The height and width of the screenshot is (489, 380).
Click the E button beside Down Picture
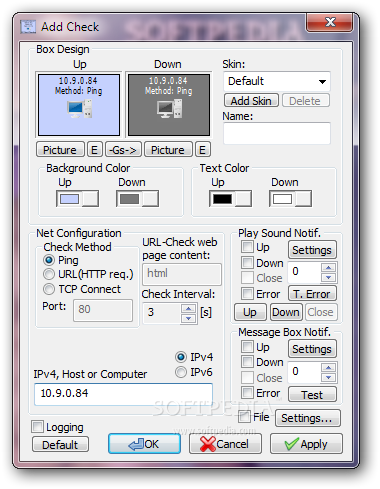pyautogui.click(x=203, y=149)
